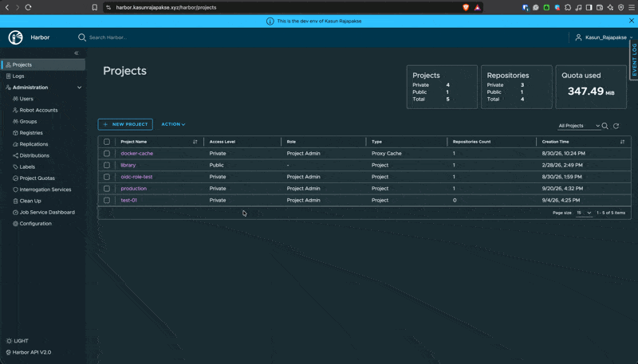Open Robot Accounts page
Screen dimensions: 638x364
38,110
